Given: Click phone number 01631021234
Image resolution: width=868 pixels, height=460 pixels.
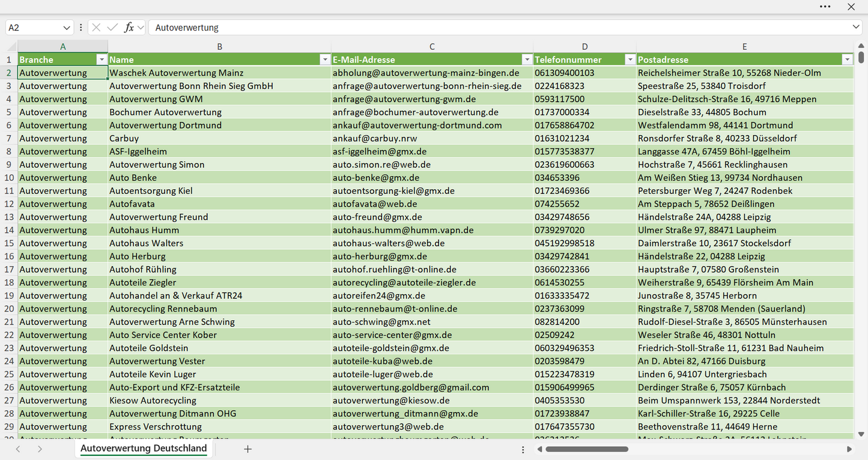Looking at the screenshot, I should pos(585,138).
